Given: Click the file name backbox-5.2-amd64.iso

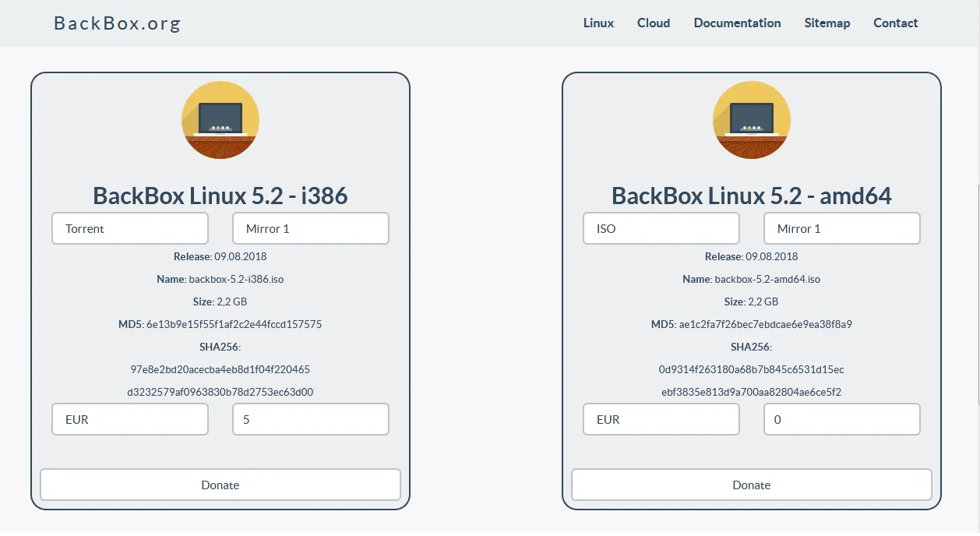Looking at the screenshot, I should [x=767, y=279].
